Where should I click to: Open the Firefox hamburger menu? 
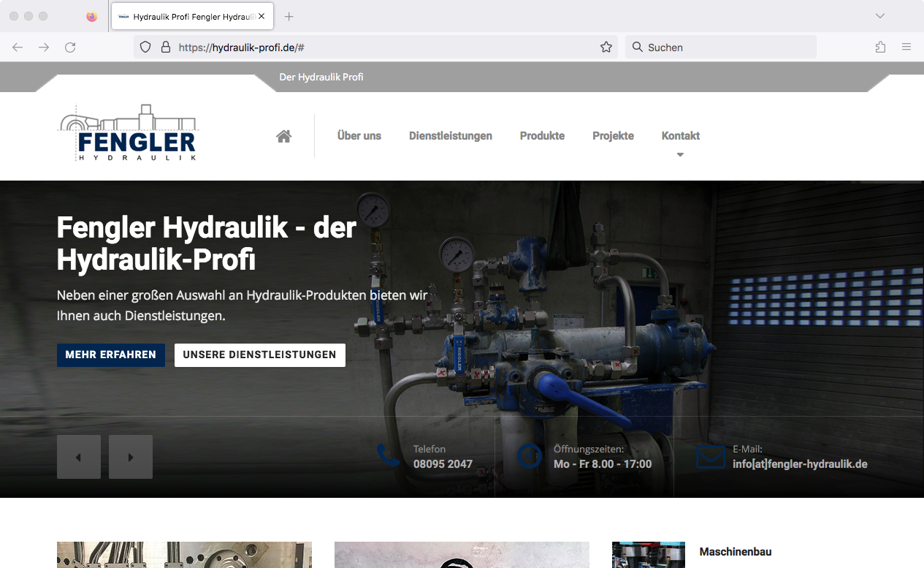click(x=906, y=47)
